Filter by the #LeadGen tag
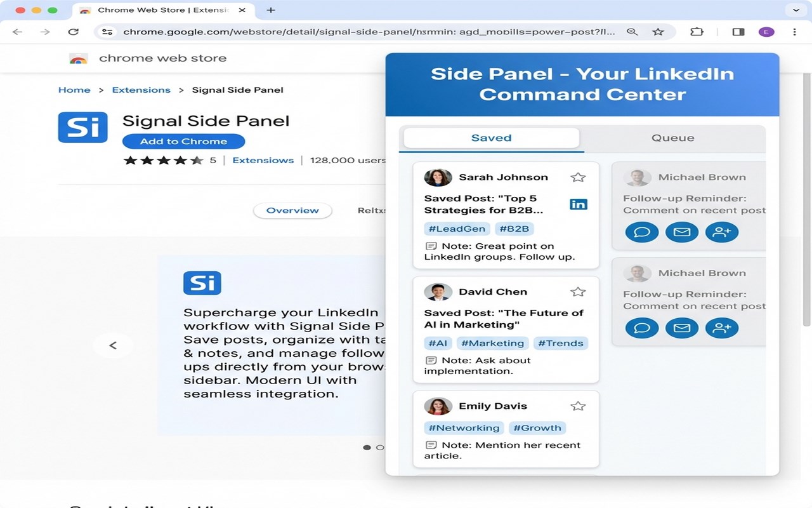This screenshot has width=812, height=508. click(457, 229)
